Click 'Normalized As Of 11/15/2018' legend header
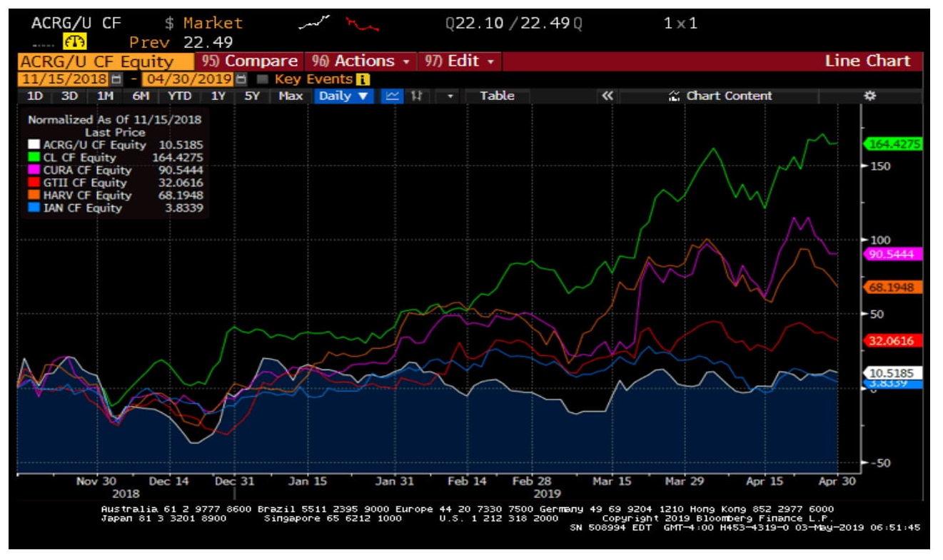 (x=114, y=120)
